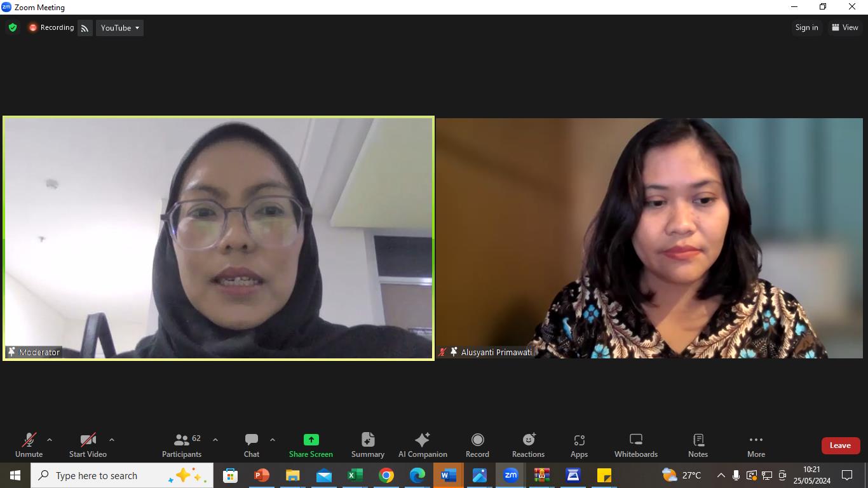Open the Notes tool
Image resolution: width=868 pixels, height=488 pixels.
698,445
